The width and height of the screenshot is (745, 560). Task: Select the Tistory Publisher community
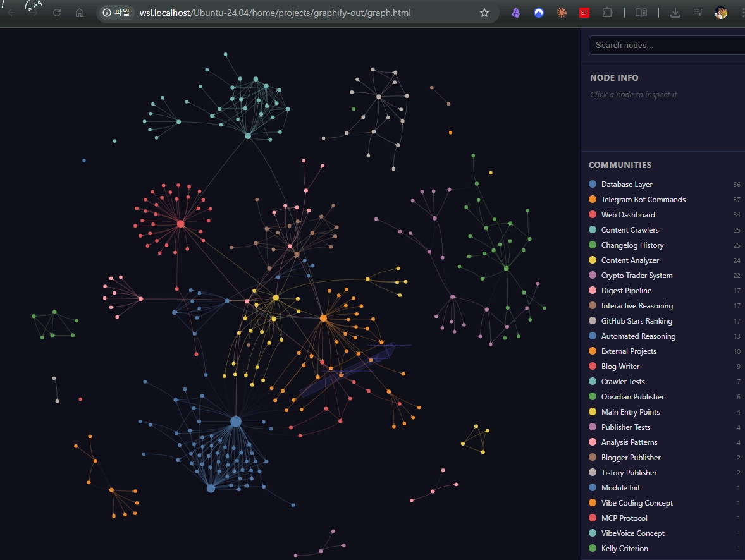pos(664,473)
